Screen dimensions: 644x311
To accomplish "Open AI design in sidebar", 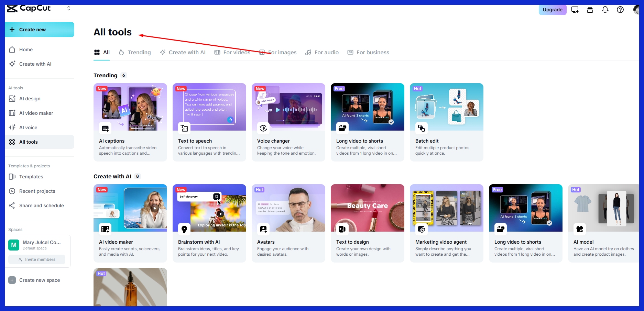I will [x=30, y=99].
